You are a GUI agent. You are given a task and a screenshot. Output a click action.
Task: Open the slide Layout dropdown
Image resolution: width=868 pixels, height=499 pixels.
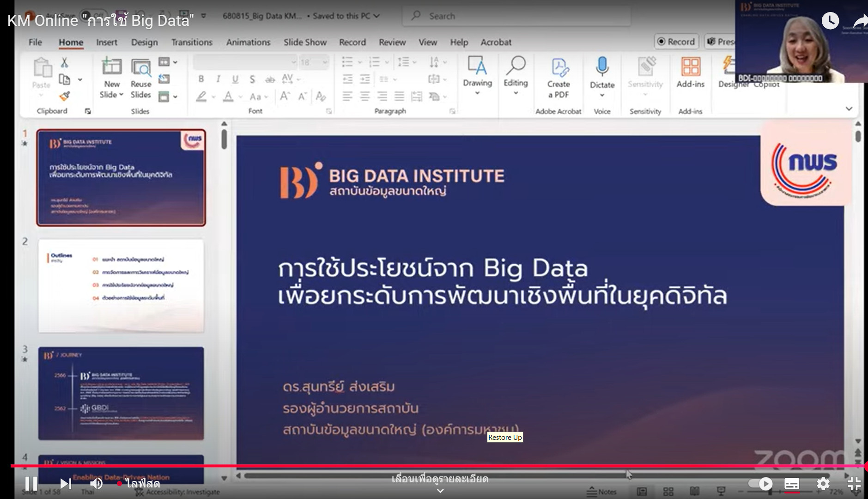point(168,62)
